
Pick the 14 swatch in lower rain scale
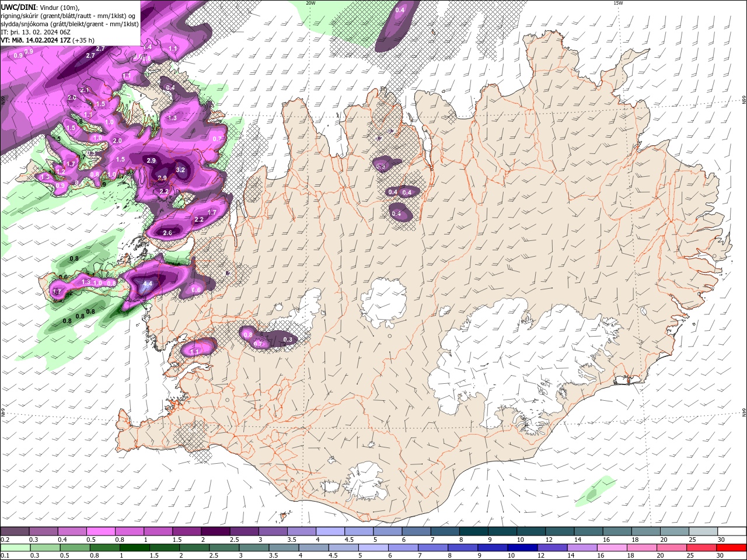click(x=582, y=548)
